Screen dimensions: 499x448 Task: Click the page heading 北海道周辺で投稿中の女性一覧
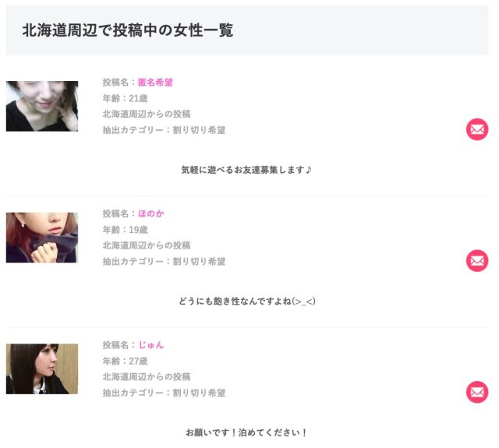pos(127,30)
